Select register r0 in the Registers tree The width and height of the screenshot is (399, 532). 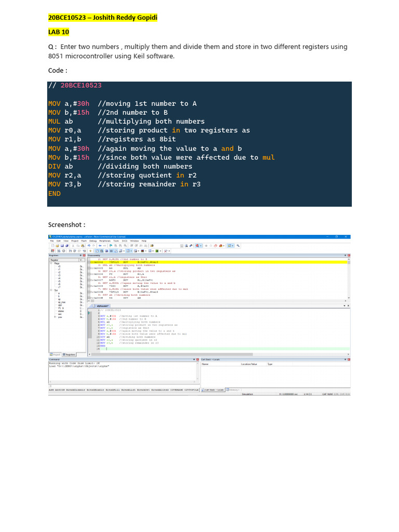[59, 267]
